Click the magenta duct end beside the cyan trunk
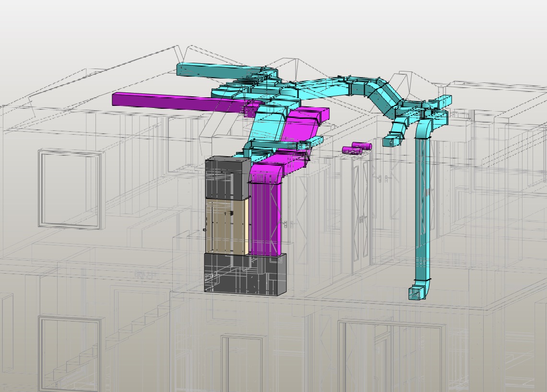Viewport: 547px width, 392px height. 312,115
